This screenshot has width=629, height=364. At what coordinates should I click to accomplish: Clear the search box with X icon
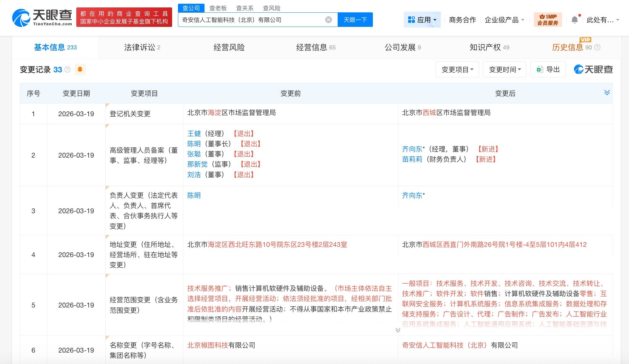click(328, 20)
